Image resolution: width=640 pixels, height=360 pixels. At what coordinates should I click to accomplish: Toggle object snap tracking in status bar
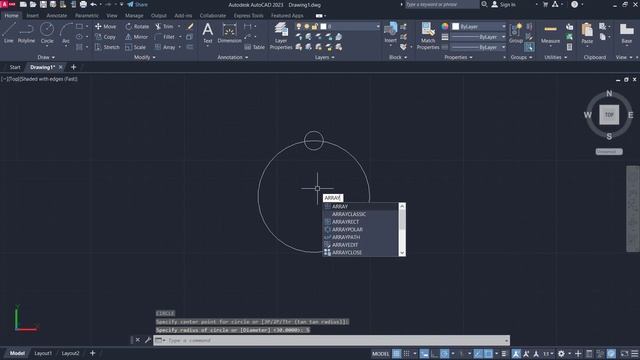coord(478,353)
